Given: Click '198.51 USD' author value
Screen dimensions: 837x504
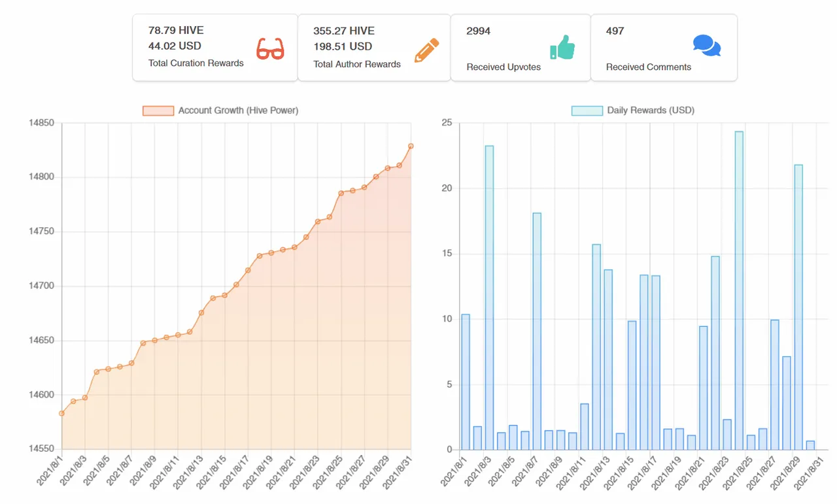Looking at the screenshot, I should coord(343,46).
